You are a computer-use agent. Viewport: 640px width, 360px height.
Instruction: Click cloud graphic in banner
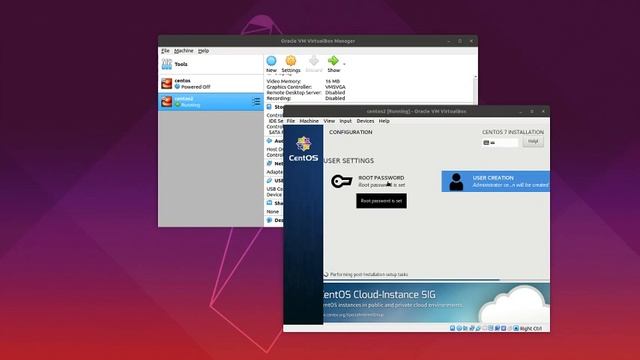coord(514,304)
